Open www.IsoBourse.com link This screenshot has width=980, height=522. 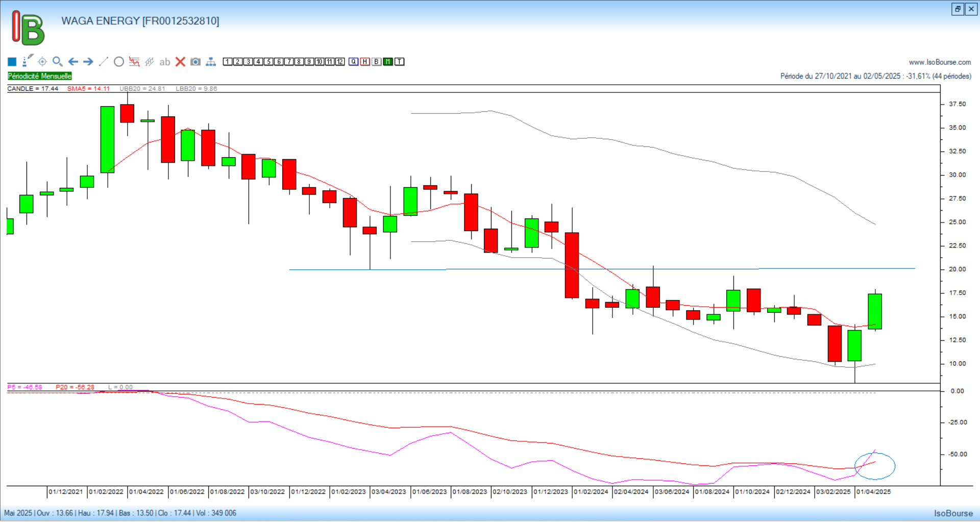coord(940,62)
